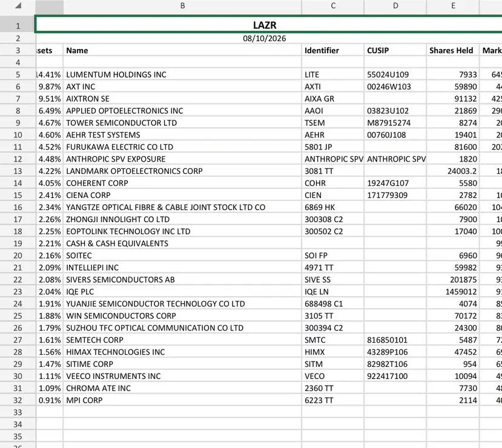Select MPI CORP name cell
Screen dimensions: 502x448
tap(182, 400)
